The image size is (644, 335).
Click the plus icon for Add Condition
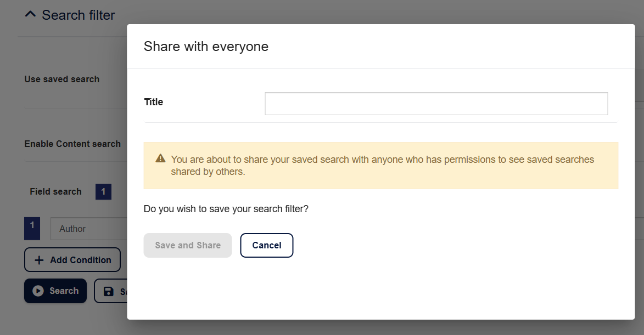click(x=39, y=260)
